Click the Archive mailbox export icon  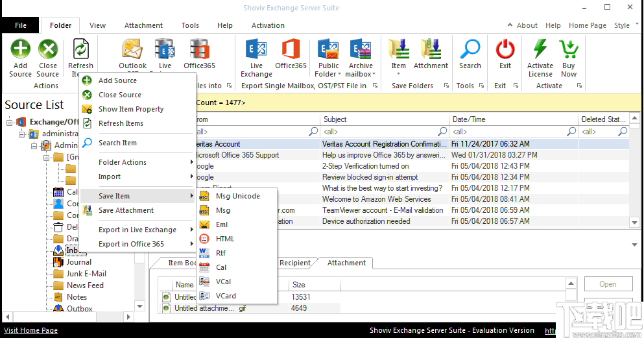361,49
